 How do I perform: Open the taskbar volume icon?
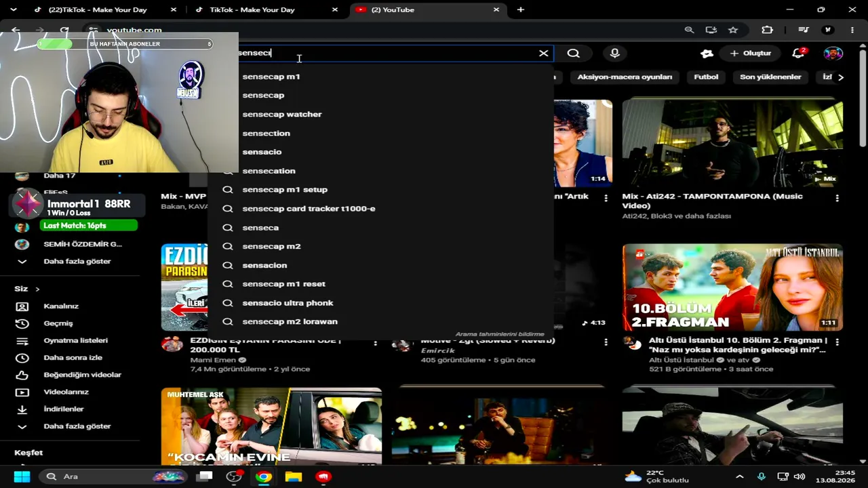pyautogui.click(x=800, y=476)
